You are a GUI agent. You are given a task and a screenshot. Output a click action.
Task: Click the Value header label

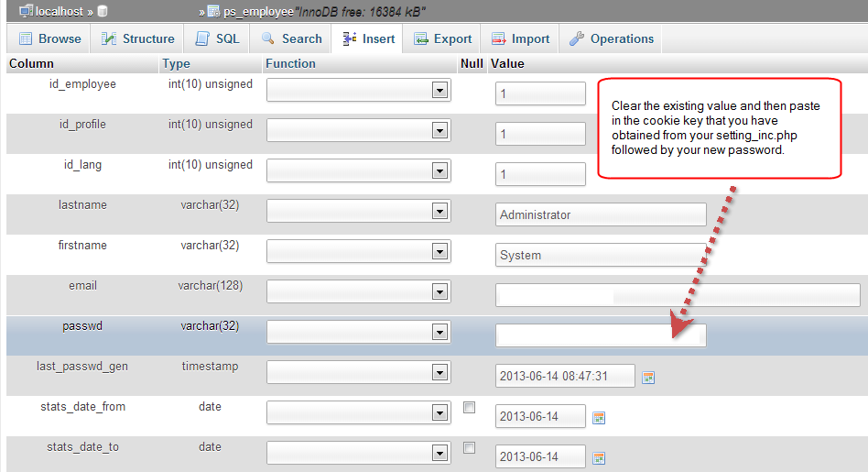[x=507, y=64]
